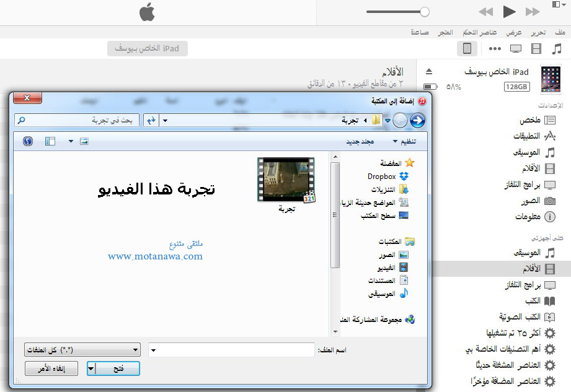Open the تحرير menu

[538, 32]
